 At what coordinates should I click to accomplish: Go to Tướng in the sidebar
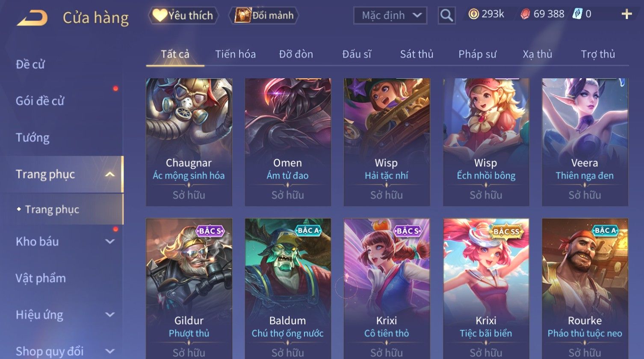(x=32, y=137)
